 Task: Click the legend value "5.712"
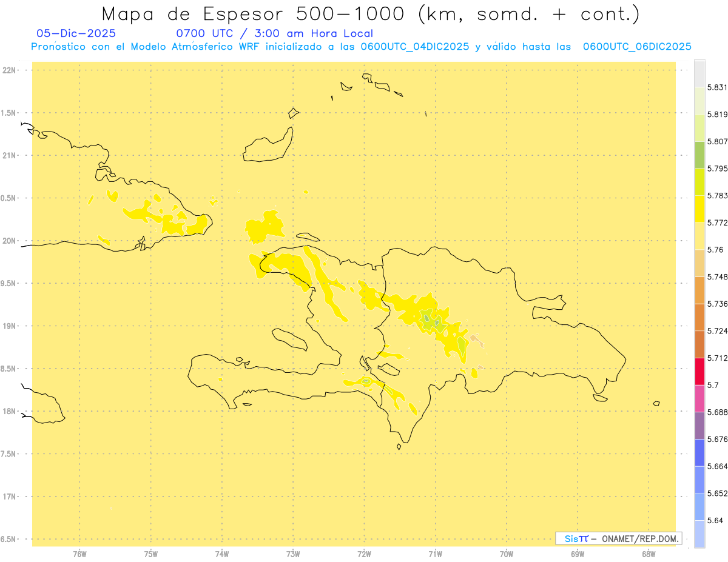pos(718,358)
